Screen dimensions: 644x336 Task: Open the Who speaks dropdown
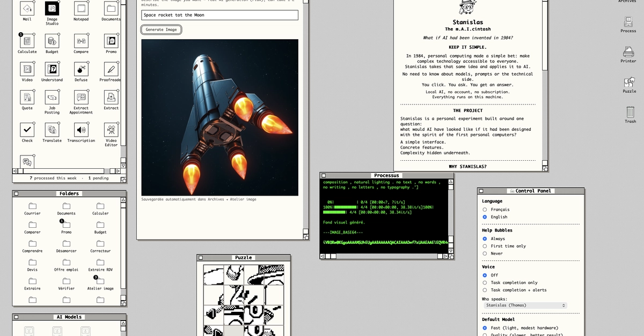tap(525, 305)
